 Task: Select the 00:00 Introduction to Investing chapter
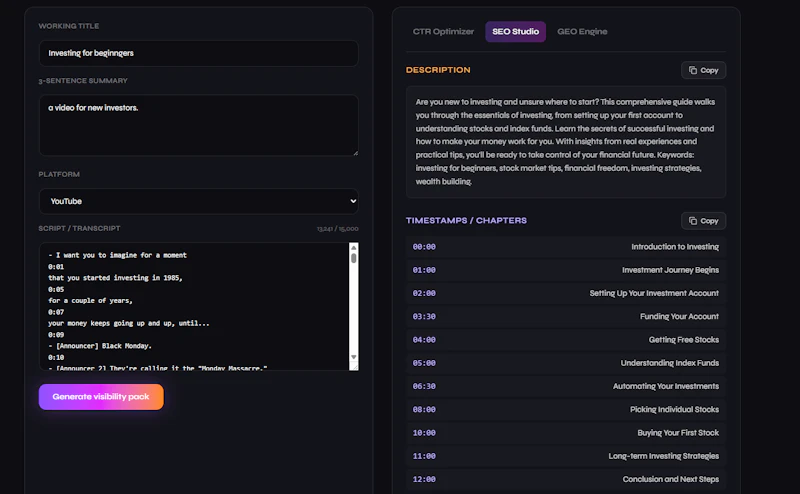click(x=566, y=247)
